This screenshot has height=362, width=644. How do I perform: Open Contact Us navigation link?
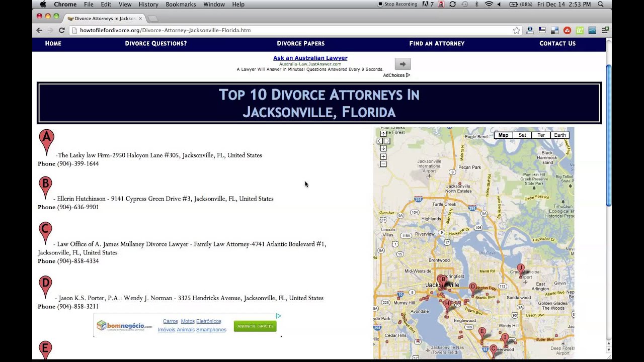[557, 43]
